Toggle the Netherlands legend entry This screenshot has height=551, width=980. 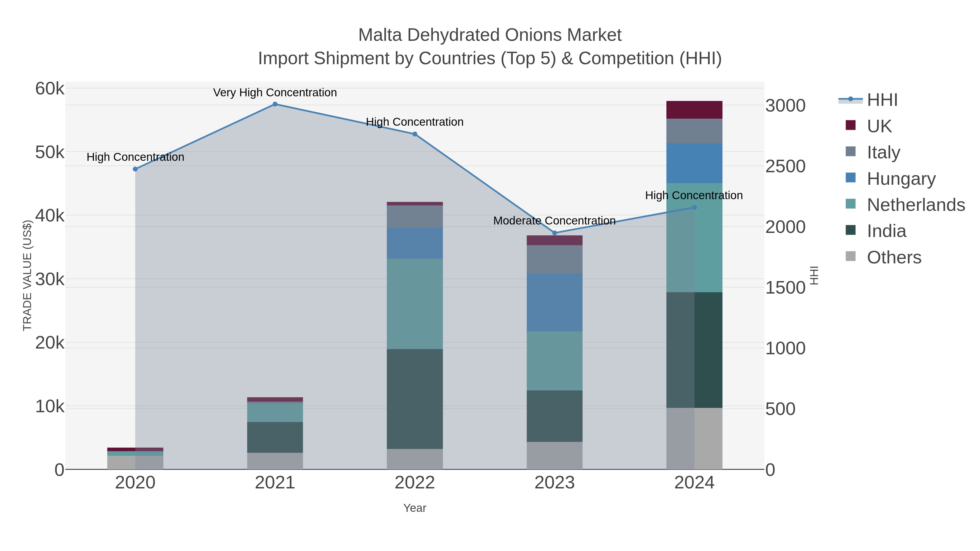pos(905,205)
